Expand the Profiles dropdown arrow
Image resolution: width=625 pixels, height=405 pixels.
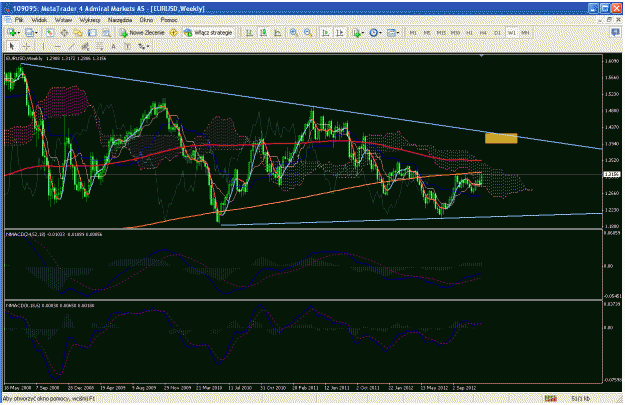[37, 33]
